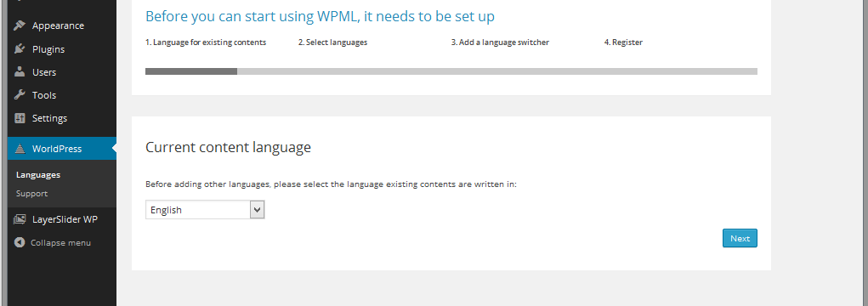
Task: Select step 2 Select languages
Action: pos(332,42)
